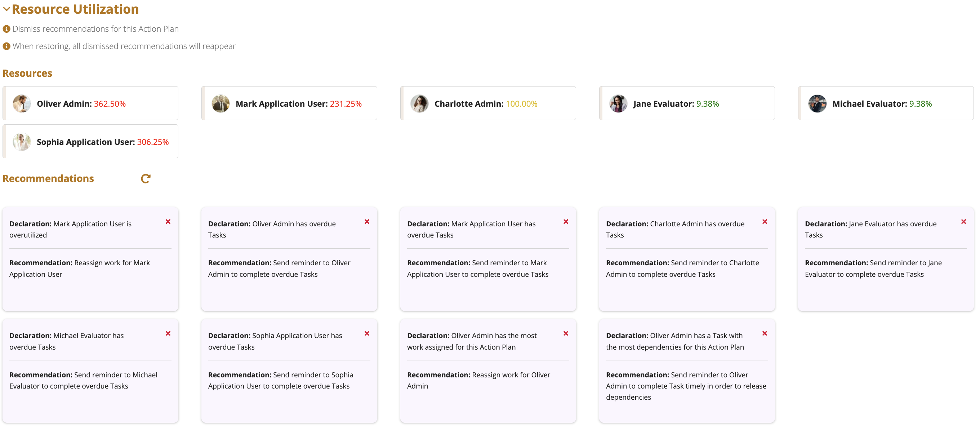This screenshot has height=439, width=980.
Task: Click Michael Evaluator avatar photo
Action: pos(818,103)
